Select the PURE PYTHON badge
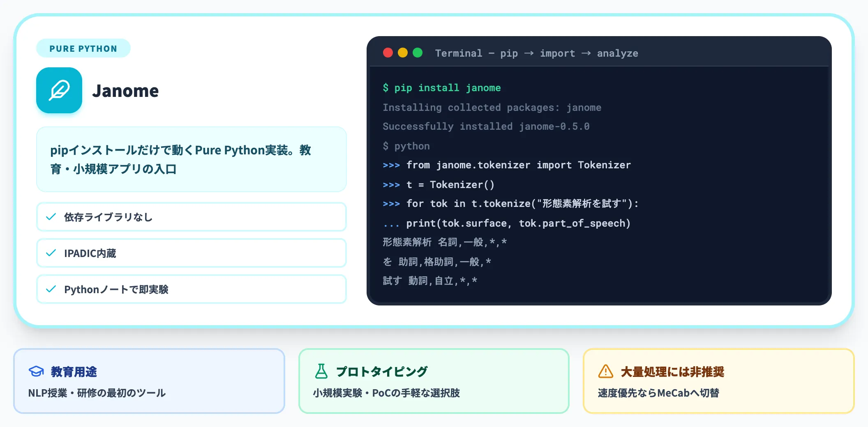This screenshot has height=427, width=868. click(83, 48)
